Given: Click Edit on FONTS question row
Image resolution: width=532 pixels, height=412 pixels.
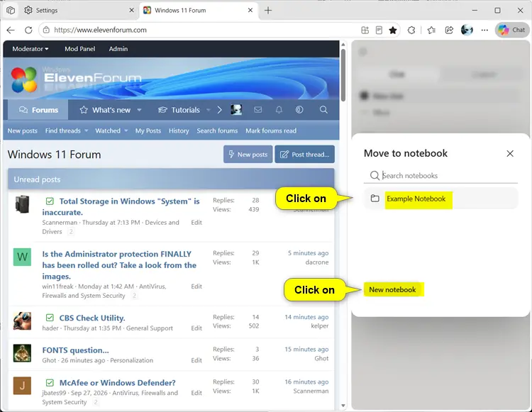Looking at the screenshot, I should [x=196, y=360].
